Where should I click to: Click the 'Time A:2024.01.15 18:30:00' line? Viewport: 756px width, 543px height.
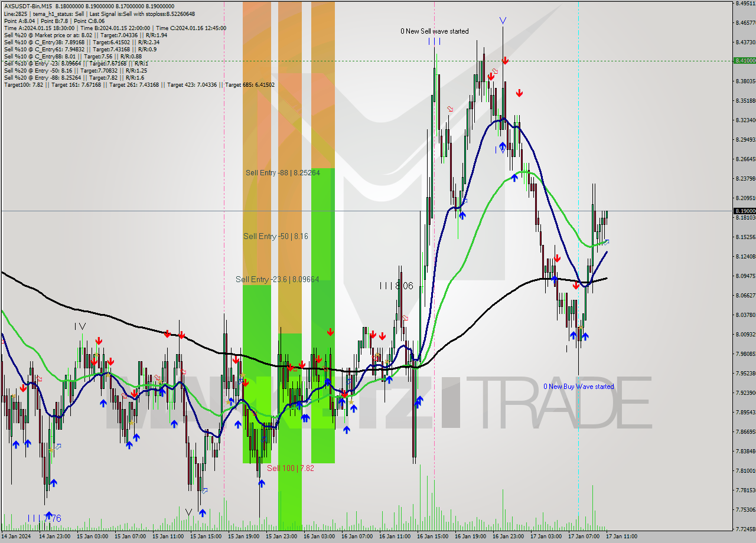pos(115,28)
